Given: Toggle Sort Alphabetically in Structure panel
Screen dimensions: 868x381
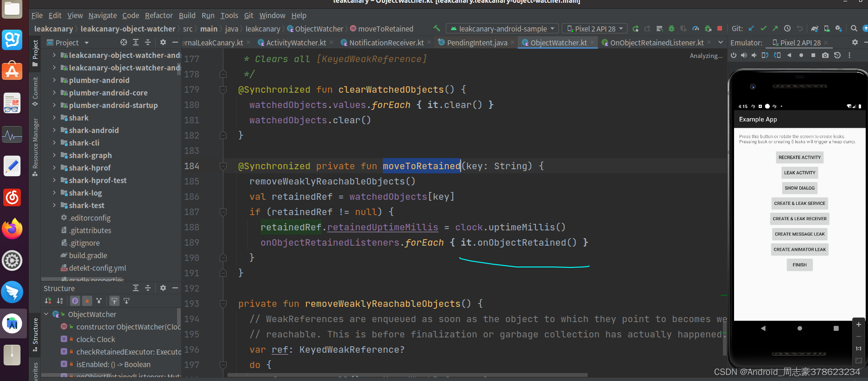Looking at the screenshot, I should 60,301.
